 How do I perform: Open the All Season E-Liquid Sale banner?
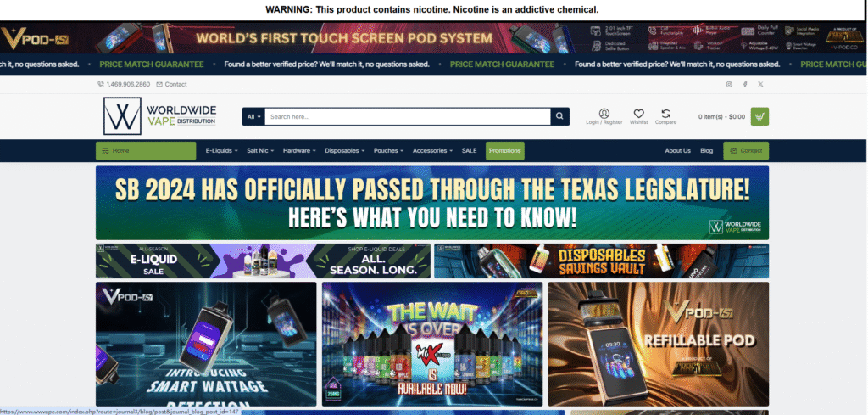pyautogui.click(x=263, y=261)
